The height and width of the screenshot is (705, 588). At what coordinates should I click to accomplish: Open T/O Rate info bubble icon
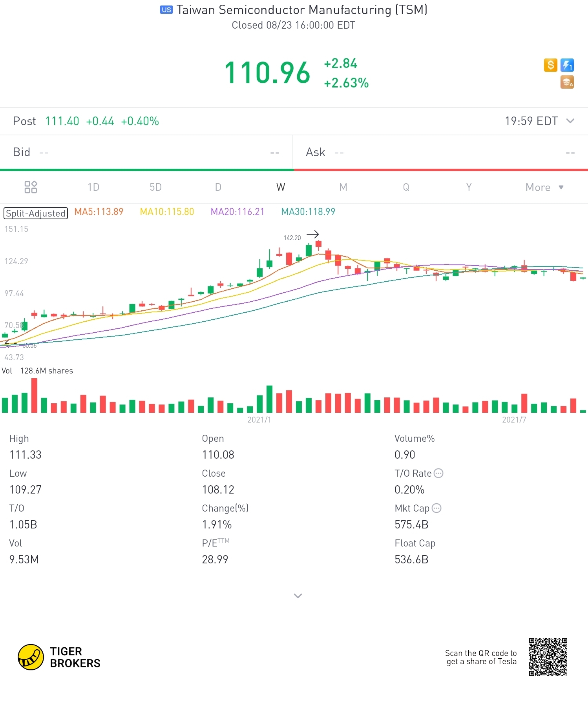pyautogui.click(x=438, y=473)
